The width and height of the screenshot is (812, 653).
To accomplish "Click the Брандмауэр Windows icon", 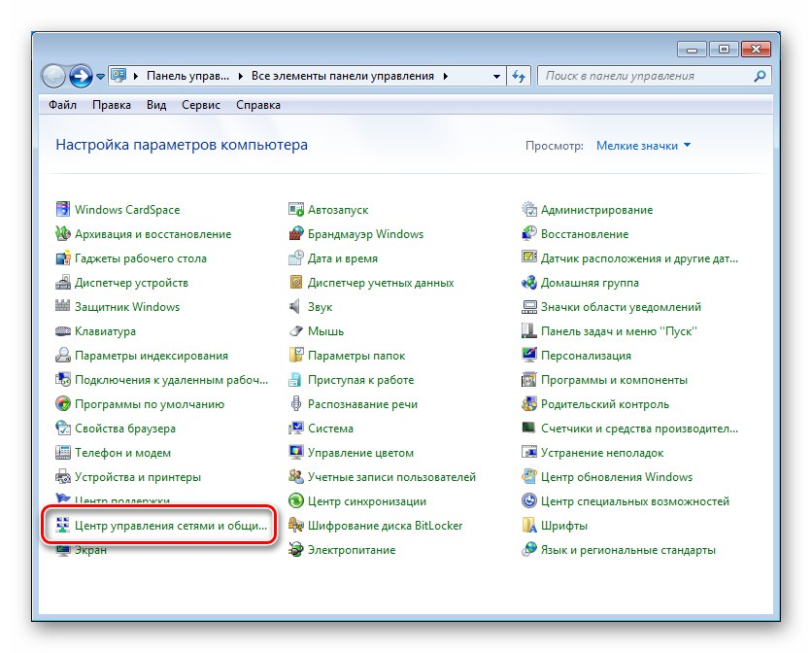I will click(295, 234).
